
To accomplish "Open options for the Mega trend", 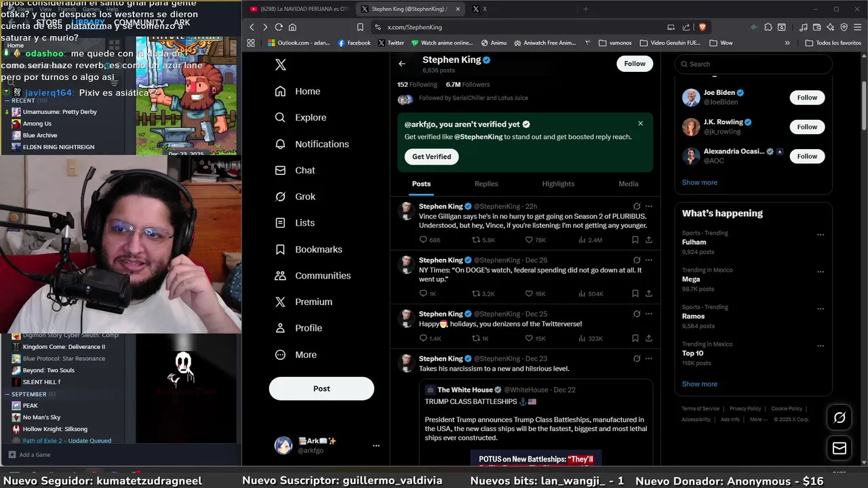I will pyautogui.click(x=821, y=271).
